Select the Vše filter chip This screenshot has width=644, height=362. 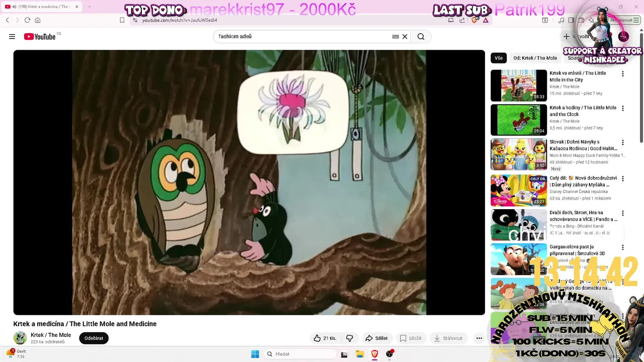pos(499,58)
